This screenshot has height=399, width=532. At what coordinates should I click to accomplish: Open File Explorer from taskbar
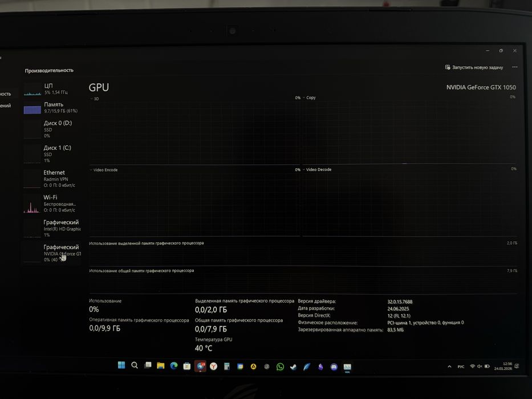point(160,366)
